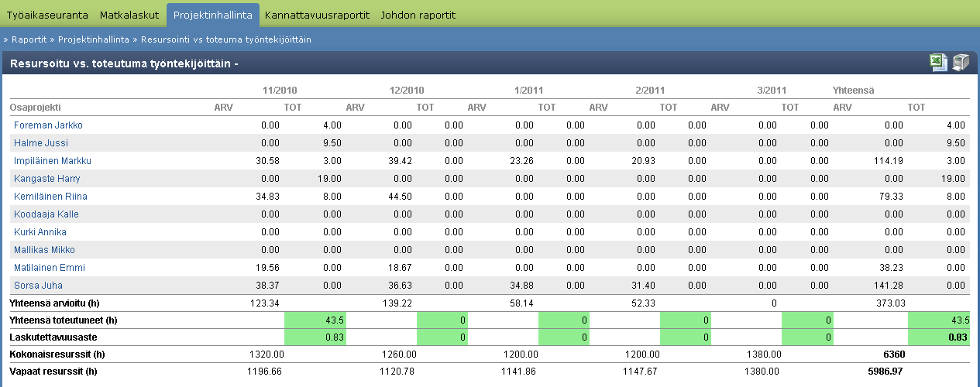
Task: Select Matilainen Emmi 12/2010 value 18.67
Action: [x=399, y=268]
